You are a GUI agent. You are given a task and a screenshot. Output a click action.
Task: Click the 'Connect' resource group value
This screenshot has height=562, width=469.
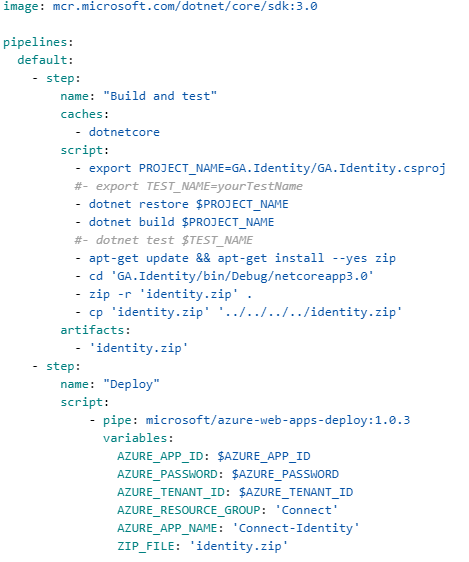(x=306, y=510)
